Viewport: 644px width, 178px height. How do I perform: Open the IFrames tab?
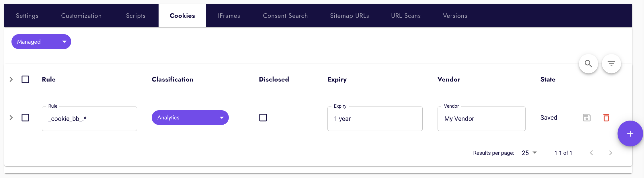[x=229, y=16]
